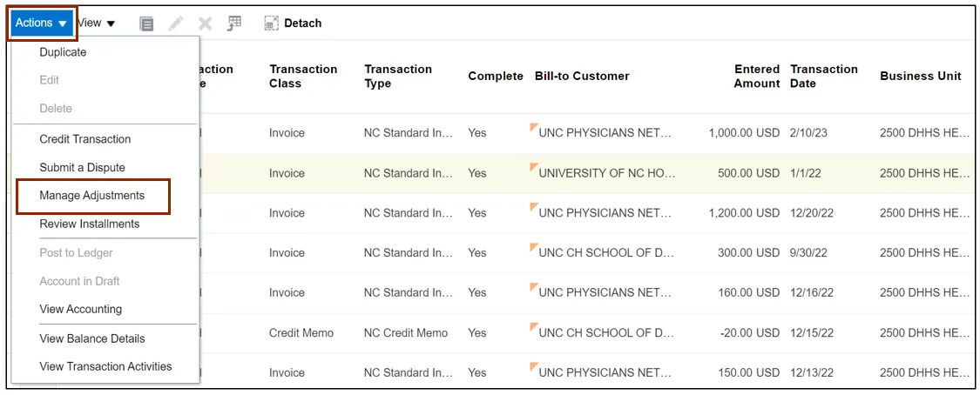The width and height of the screenshot is (980, 395).
Task: Choose Credit Transaction menu option
Action: tap(85, 139)
